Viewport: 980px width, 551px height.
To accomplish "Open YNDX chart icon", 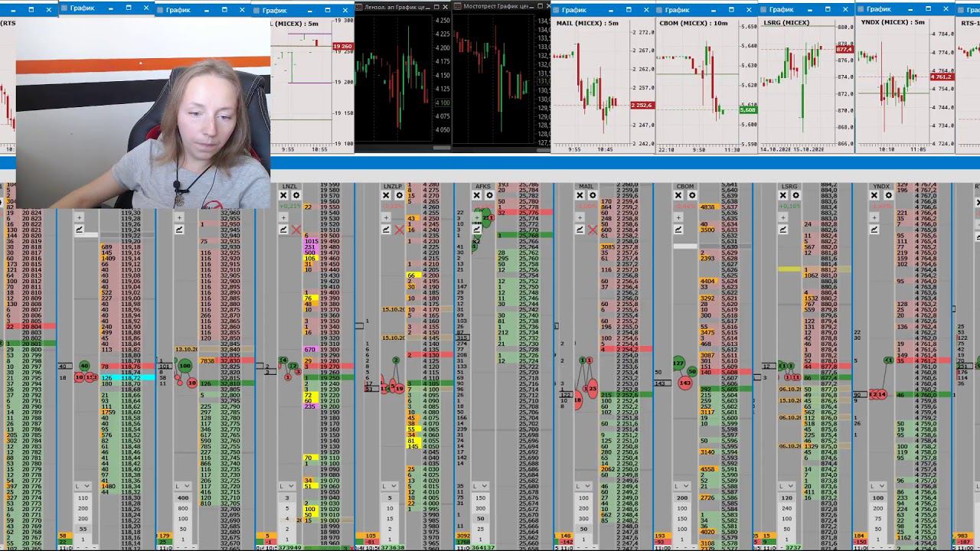I will [874, 230].
